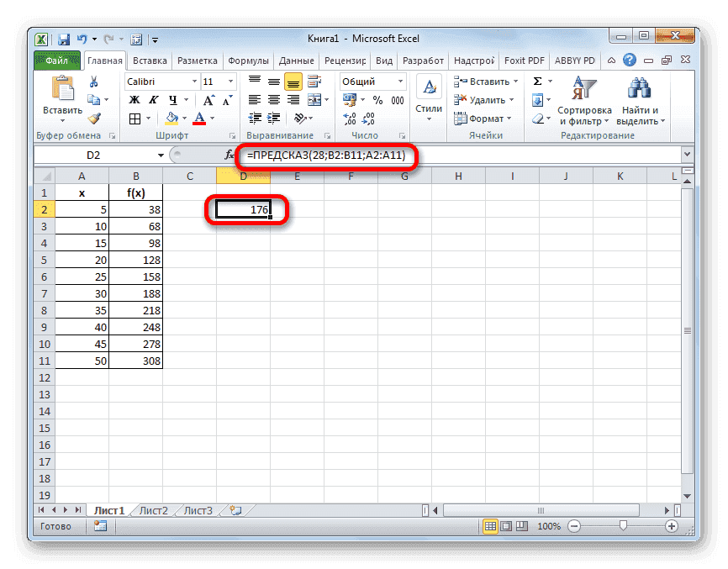Image resolution: width=728 pixels, height=569 pixels.
Task: Click the AutoSum (Σ) icon
Action: [x=537, y=80]
